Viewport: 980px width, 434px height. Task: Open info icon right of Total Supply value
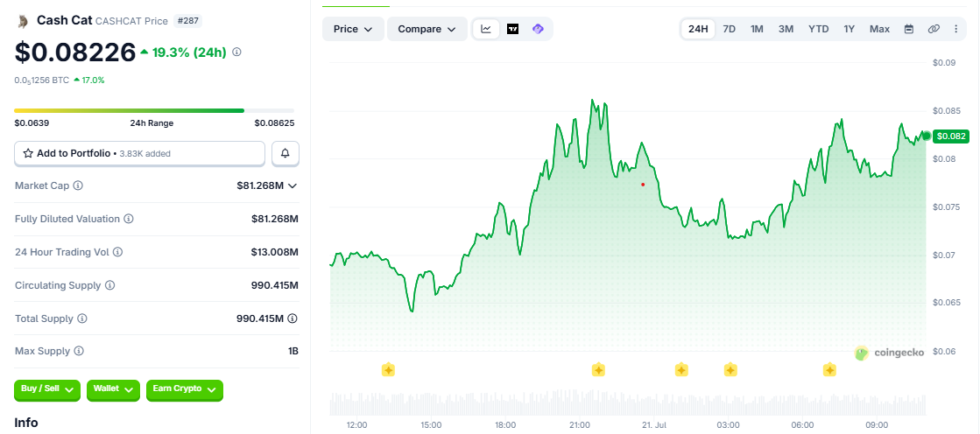point(293,318)
